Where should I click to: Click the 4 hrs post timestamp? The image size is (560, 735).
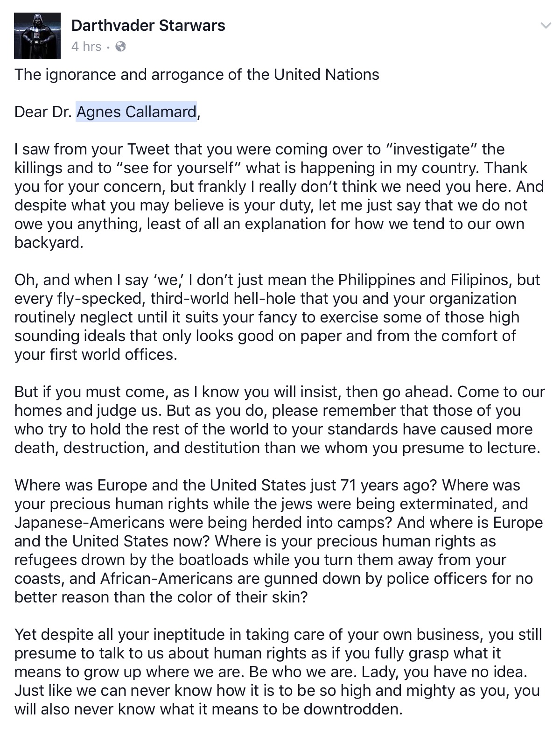86,47
